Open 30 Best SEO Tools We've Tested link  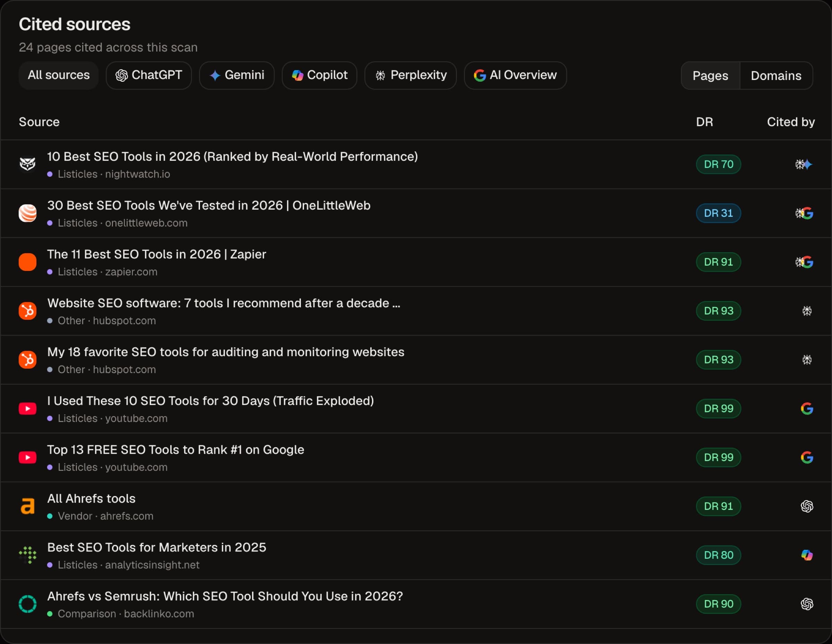pyautogui.click(x=209, y=205)
